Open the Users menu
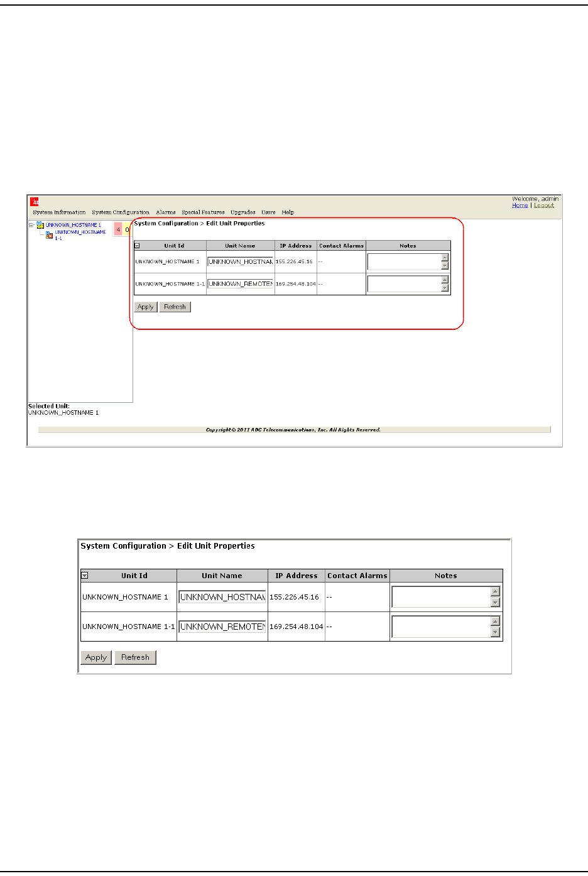The image size is (588, 876). [x=269, y=212]
